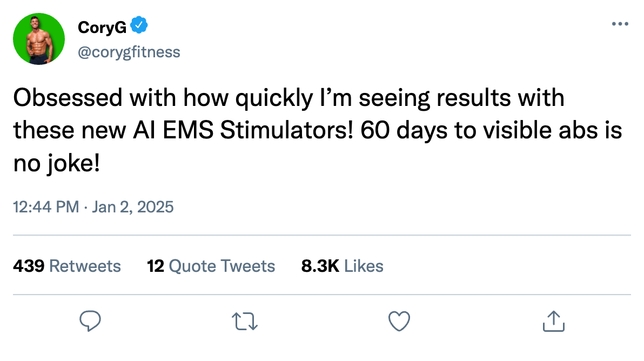This screenshot has height=361, width=644.
Task: Click '60 days' in the tweet body
Action: pyautogui.click(x=405, y=131)
